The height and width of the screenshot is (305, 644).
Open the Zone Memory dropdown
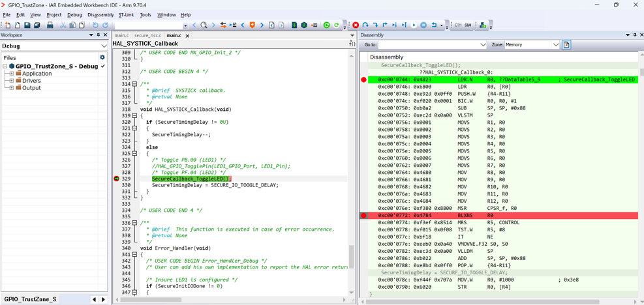[x=556, y=44]
